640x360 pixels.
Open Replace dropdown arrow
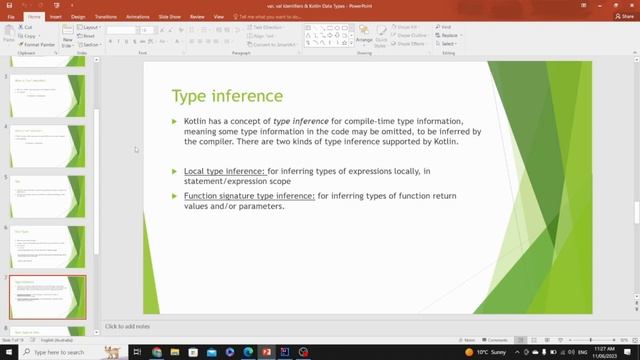(461, 36)
